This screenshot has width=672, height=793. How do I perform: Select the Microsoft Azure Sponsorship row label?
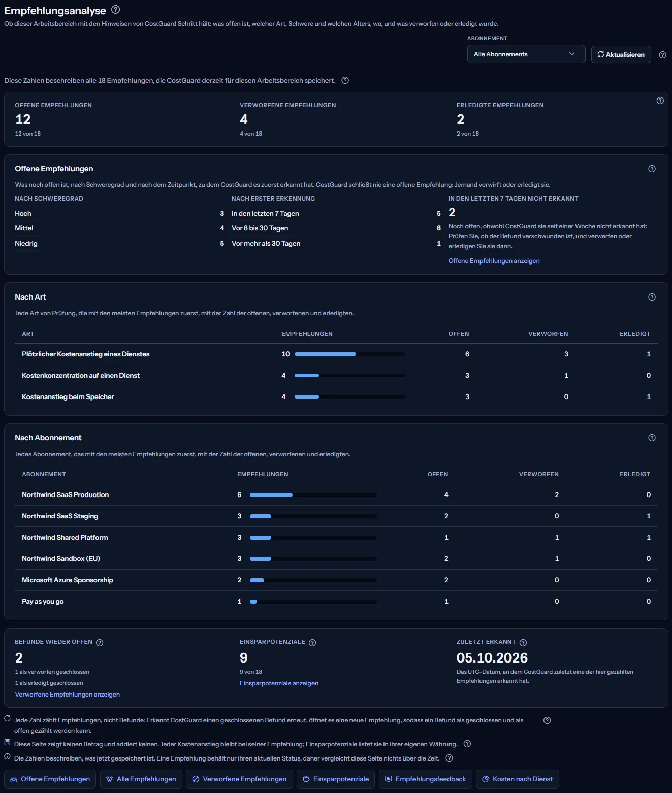[68, 580]
